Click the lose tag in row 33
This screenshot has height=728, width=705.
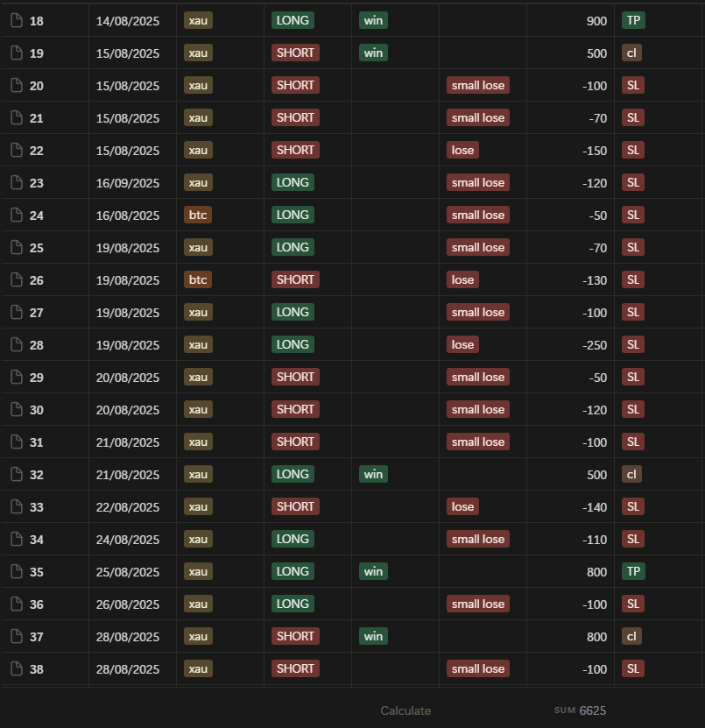coord(462,506)
